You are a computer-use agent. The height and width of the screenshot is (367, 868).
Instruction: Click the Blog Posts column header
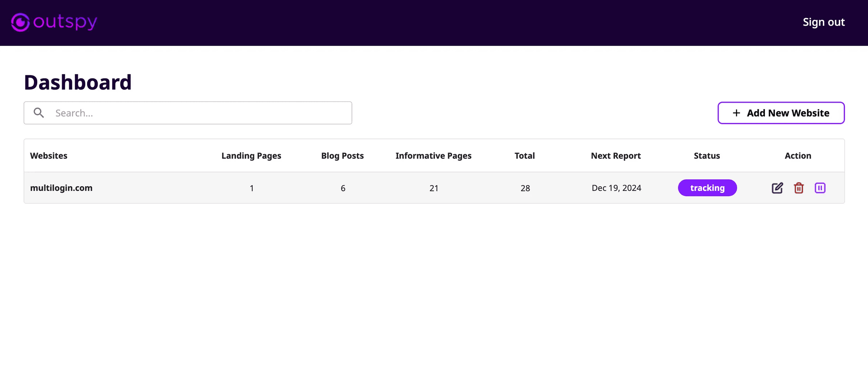tap(342, 156)
